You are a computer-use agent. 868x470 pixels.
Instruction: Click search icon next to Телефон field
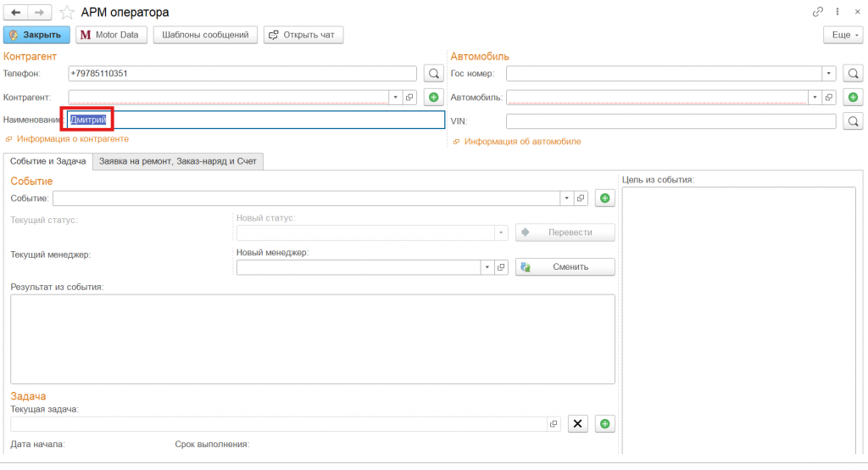click(x=433, y=74)
